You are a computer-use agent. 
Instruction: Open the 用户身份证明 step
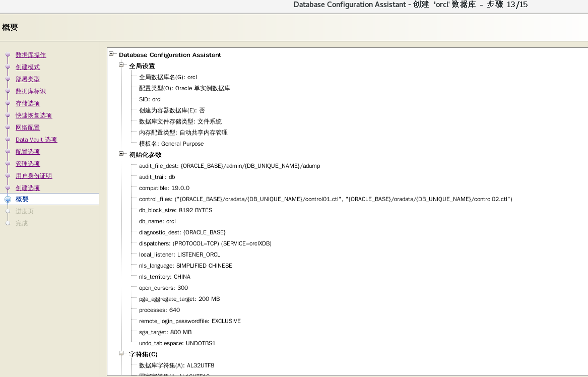(34, 176)
